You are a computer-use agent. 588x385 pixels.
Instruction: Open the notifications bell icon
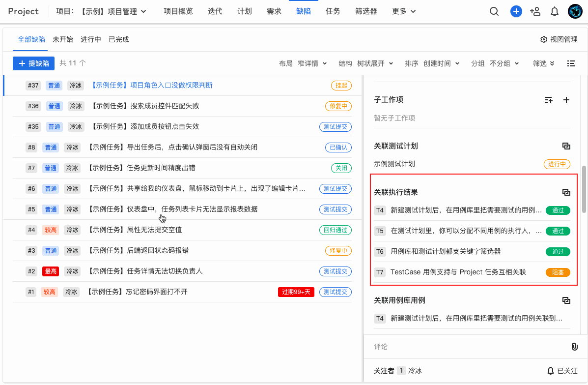(554, 12)
